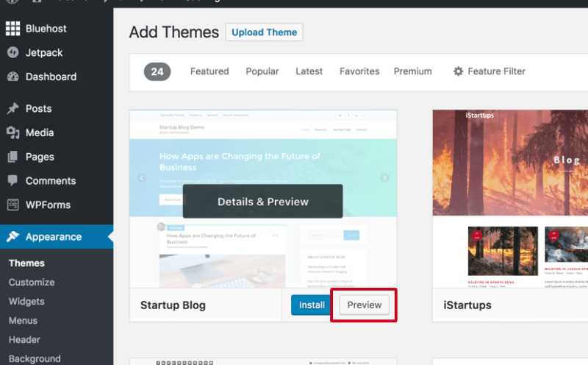Open the Menus submenu item
Screen dimensions: 588x365
tap(23, 321)
